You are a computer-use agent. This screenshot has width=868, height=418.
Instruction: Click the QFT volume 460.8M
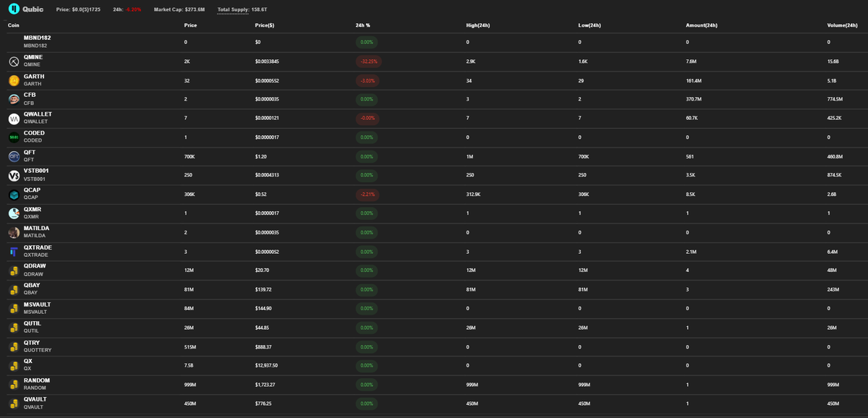click(835, 156)
